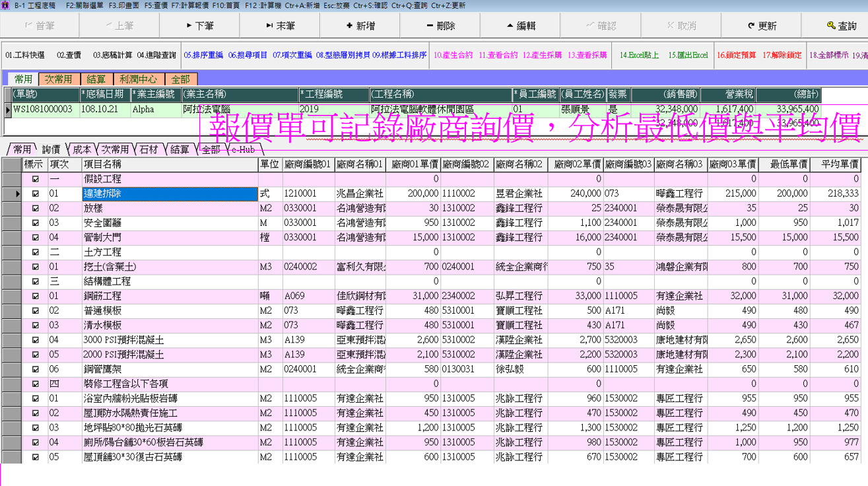Mark all using 18.全部標示
This screenshot has width=868, height=486.
[828, 55]
